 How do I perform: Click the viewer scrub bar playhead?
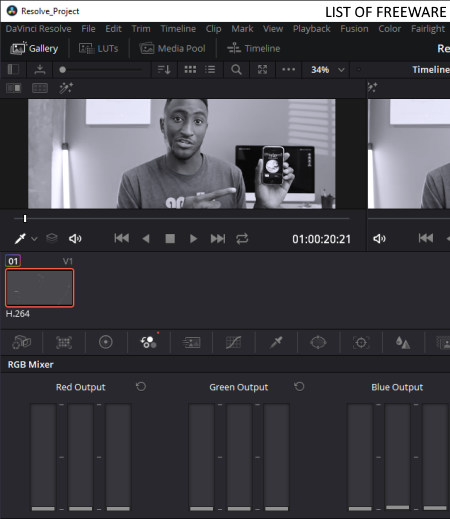point(25,219)
